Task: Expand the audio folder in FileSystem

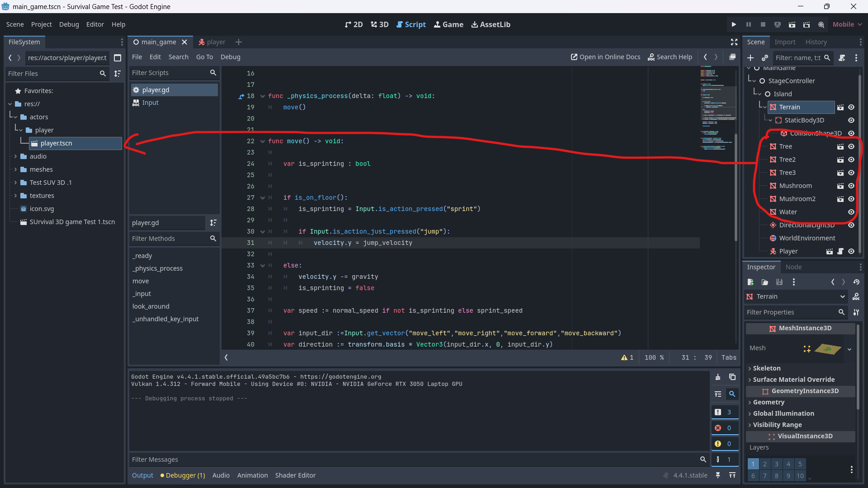Action: coord(15,156)
